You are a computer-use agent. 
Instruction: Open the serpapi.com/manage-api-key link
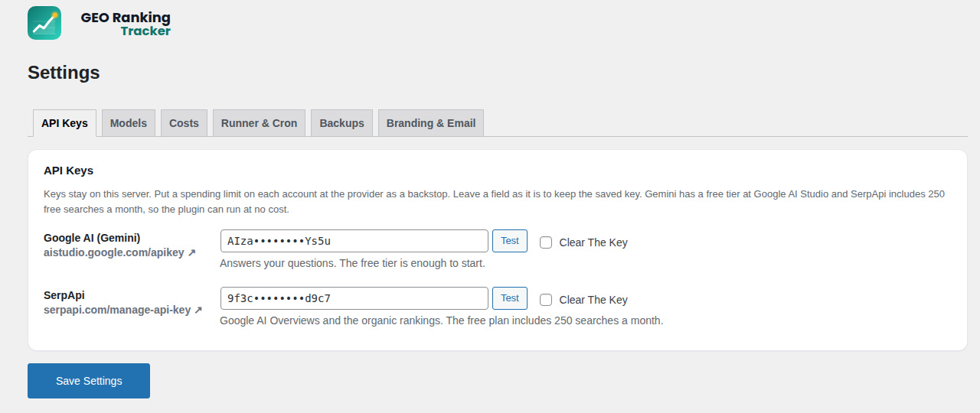[122, 310]
